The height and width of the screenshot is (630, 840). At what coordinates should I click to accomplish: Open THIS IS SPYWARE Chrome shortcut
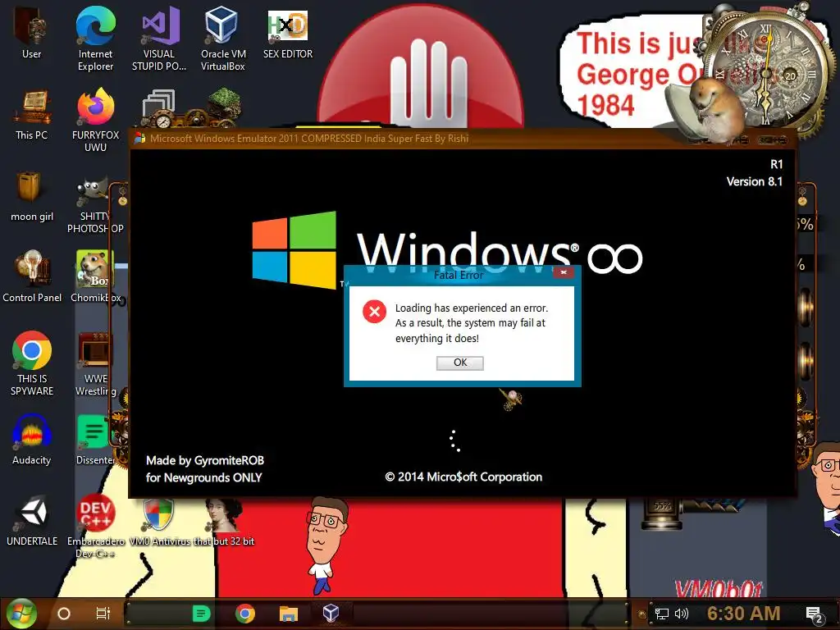click(32, 363)
